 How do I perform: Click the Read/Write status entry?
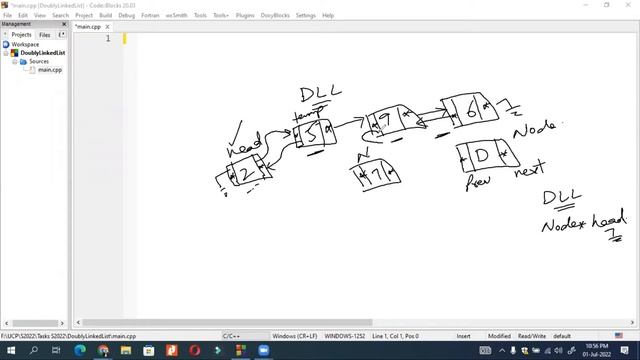tap(532, 336)
